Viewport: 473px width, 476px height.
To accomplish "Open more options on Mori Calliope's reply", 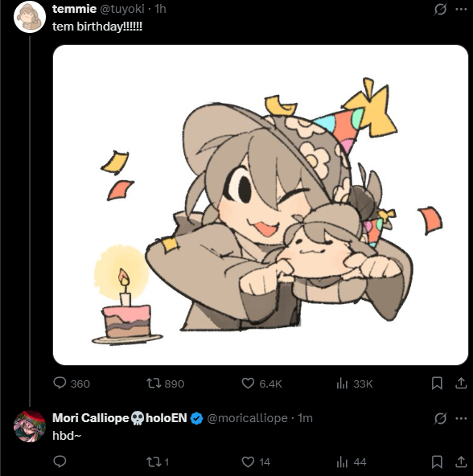I will click(x=461, y=419).
